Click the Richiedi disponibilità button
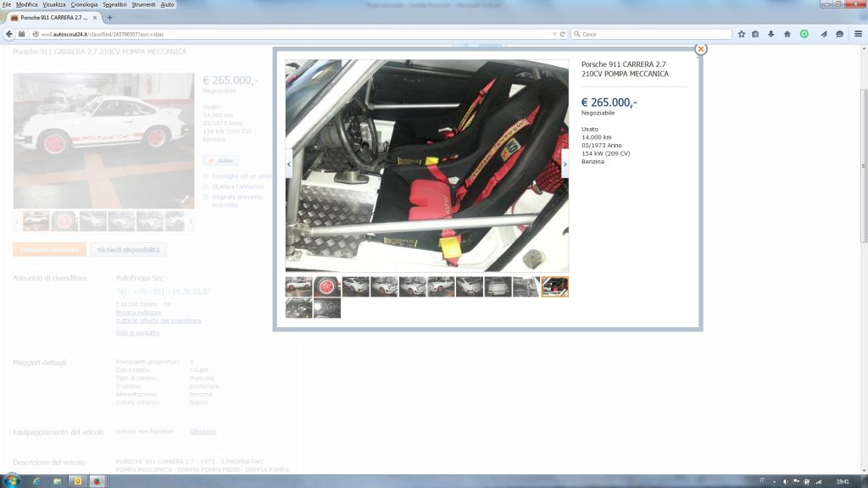The image size is (868, 488). click(x=129, y=250)
